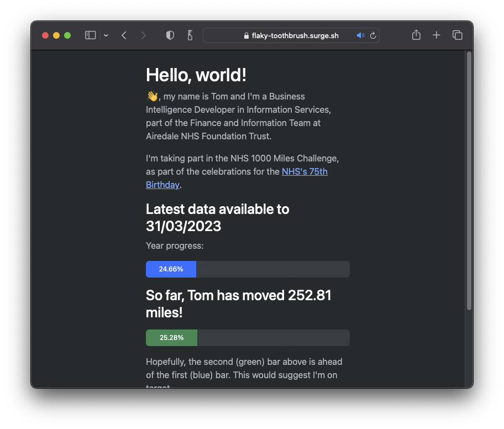Click the green zoom traffic light
Image resolution: width=504 pixels, height=429 pixels.
coord(67,35)
